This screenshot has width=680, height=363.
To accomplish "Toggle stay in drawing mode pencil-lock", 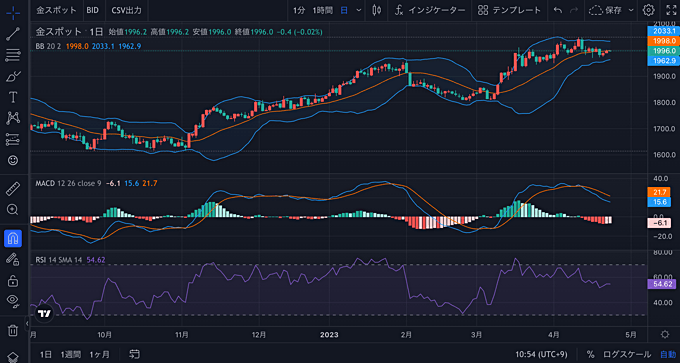I will pos(13,259).
